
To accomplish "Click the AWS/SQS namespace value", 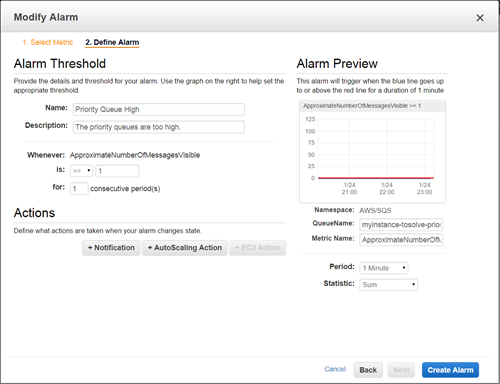I will 375,210.
